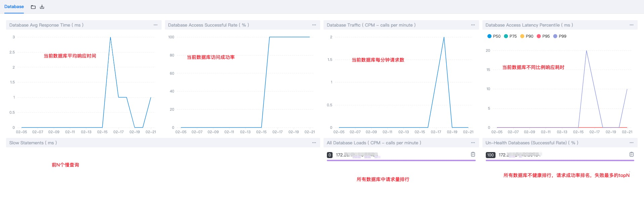
Task: Click the Database Traffic panel title
Action: pyautogui.click(x=371, y=25)
